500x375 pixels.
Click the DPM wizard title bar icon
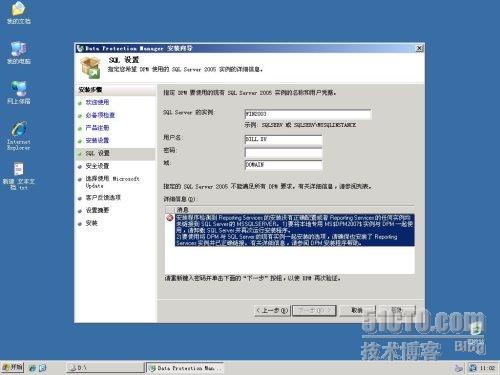coord(80,48)
